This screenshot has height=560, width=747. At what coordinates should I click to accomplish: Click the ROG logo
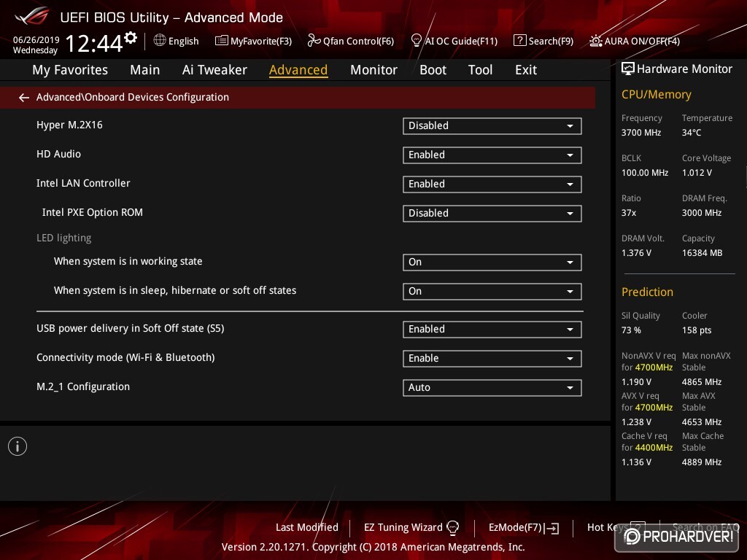pyautogui.click(x=32, y=17)
